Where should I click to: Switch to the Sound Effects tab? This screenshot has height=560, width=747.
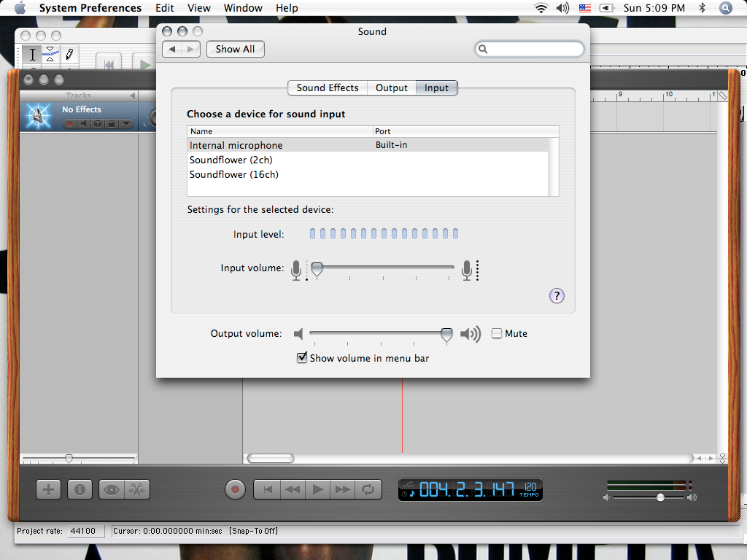(x=328, y=87)
